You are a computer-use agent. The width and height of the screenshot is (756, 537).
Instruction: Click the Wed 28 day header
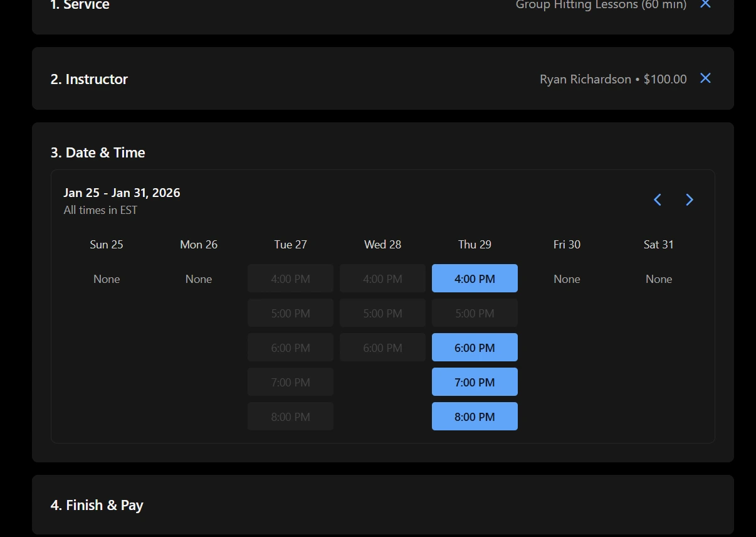pyautogui.click(x=382, y=245)
